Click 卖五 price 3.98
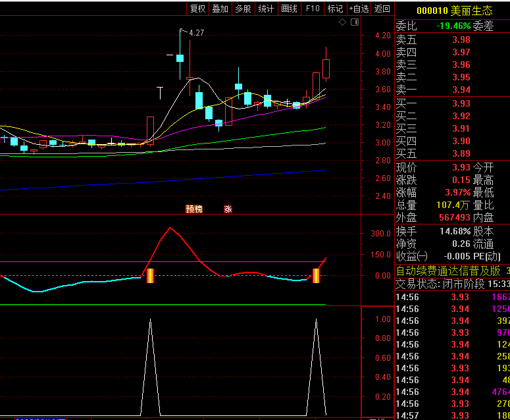Screen dimensions: 510x420 (x=461, y=39)
